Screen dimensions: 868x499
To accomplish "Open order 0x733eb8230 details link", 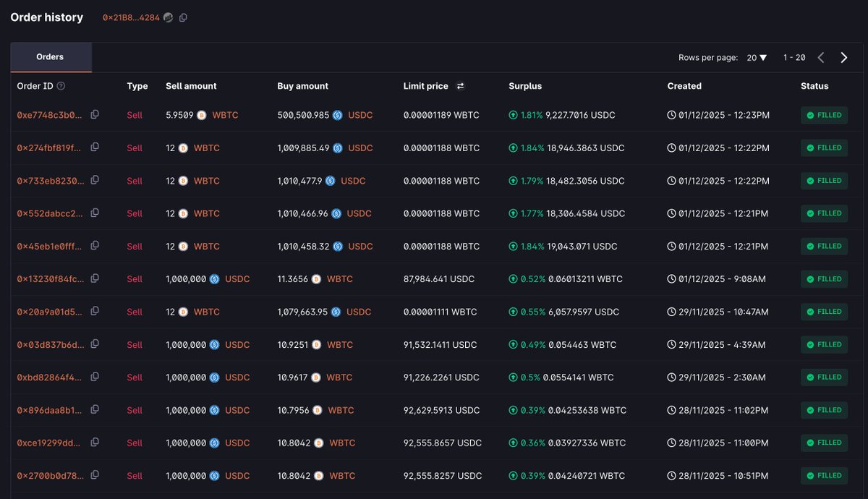I will [50, 181].
